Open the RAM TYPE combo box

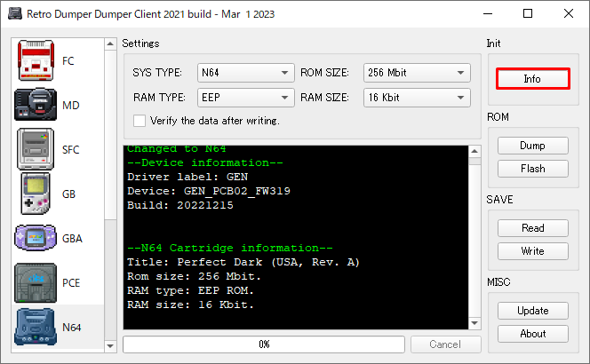click(245, 98)
